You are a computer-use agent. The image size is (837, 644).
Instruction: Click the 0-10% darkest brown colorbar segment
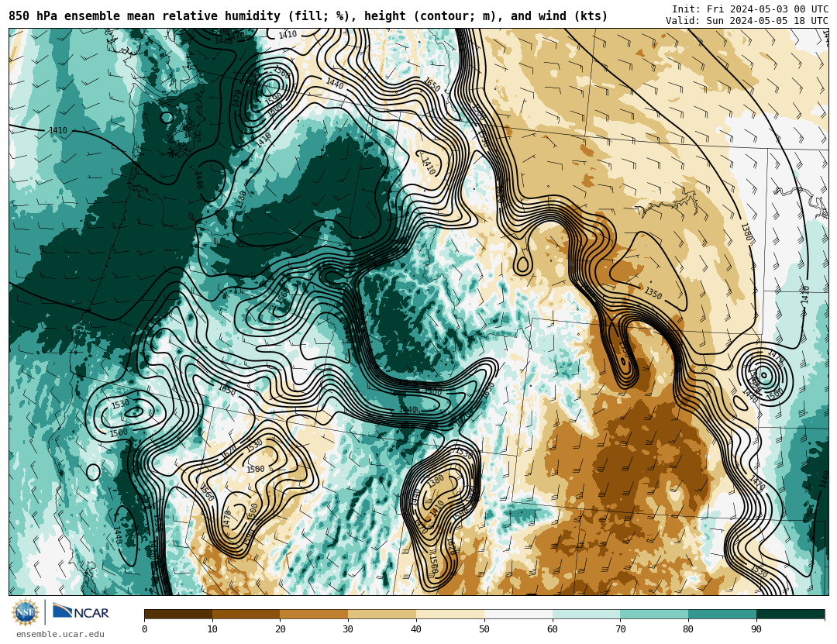point(178,614)
